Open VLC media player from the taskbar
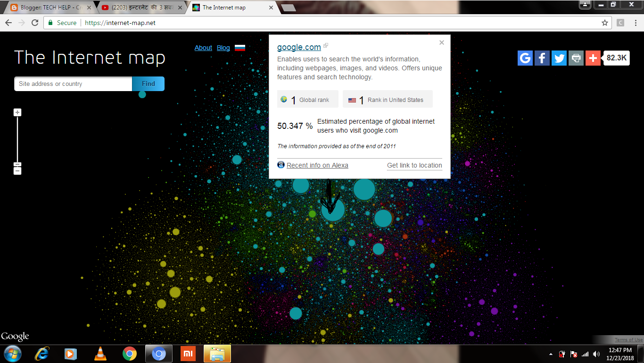 point(100,354)
